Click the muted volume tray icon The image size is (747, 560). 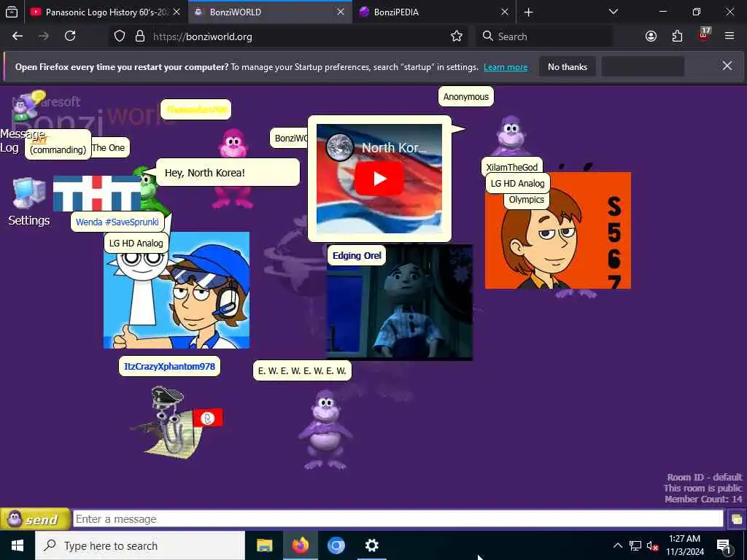click(652, 545)
